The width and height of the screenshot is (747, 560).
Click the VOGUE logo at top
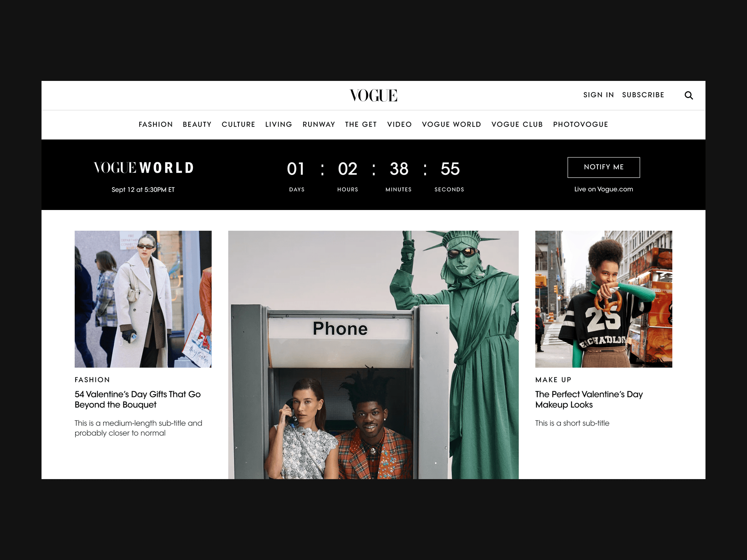coord(373,96)
